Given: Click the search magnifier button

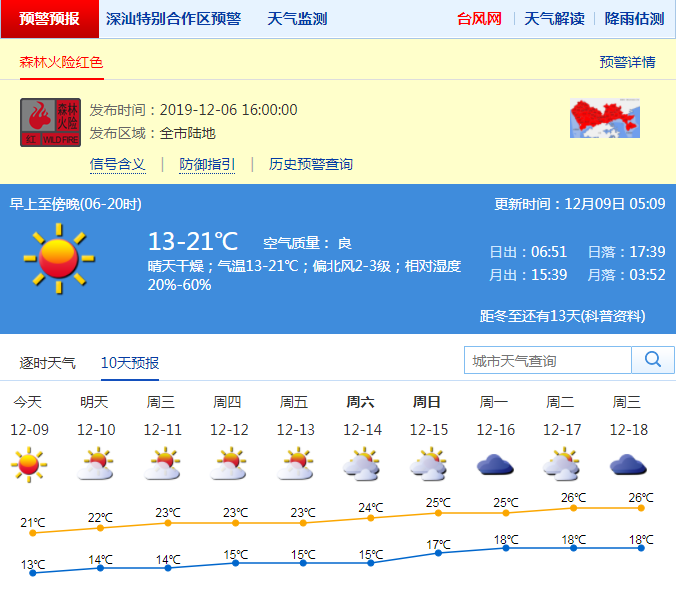Looking at the screenshot, I should point(653,360).
